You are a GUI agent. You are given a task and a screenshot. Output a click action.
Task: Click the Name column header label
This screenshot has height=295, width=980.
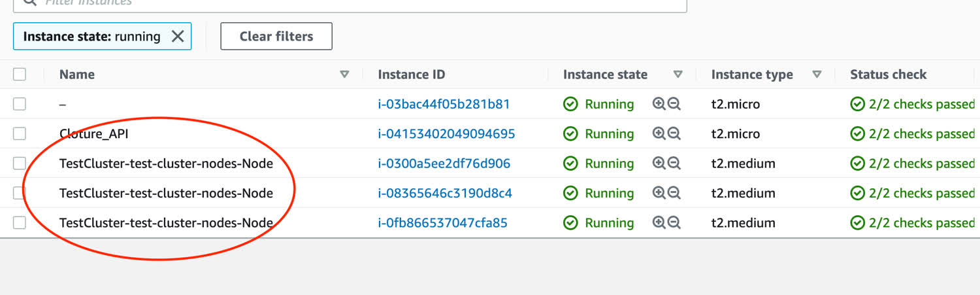[x=77, y=75]
